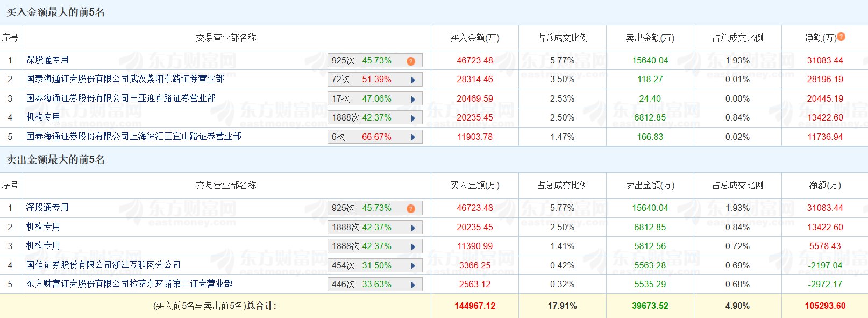Click arrow icon beside 446次 33.63%
Image resolution: width=868 pixels, height=318 pixels.
[413, 285]
